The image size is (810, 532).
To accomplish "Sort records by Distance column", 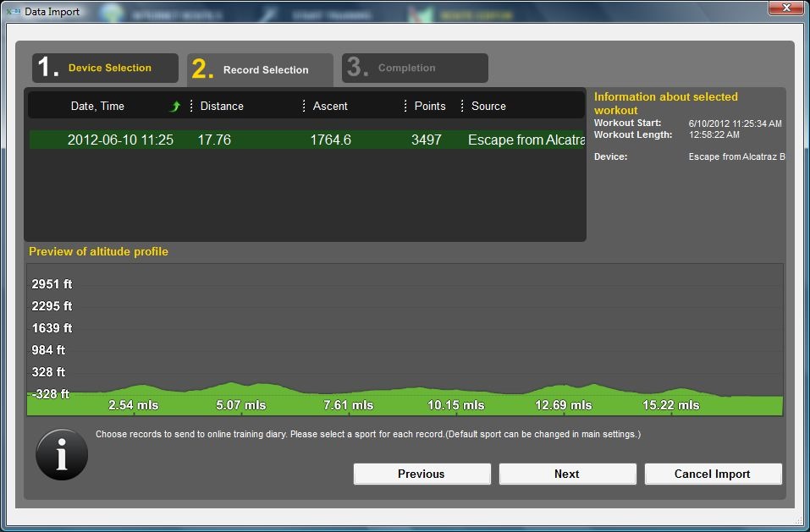I will click(x=222, y=107).
